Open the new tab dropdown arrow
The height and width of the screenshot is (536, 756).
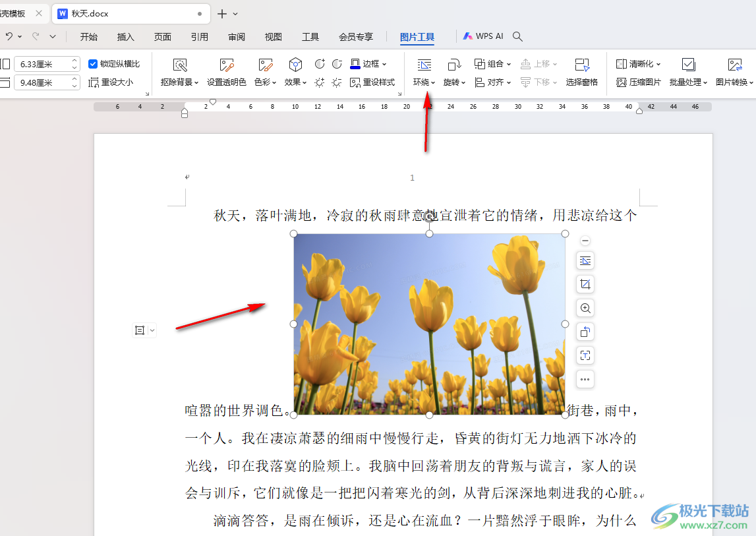click(x=235, y=14)
